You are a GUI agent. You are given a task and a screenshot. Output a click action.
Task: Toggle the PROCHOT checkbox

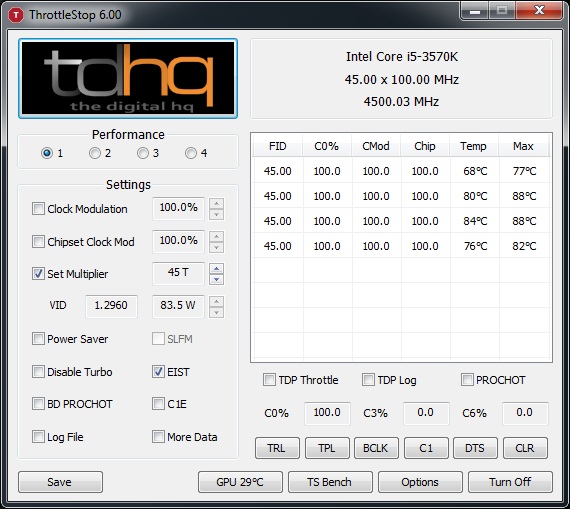tap(467, 380)
